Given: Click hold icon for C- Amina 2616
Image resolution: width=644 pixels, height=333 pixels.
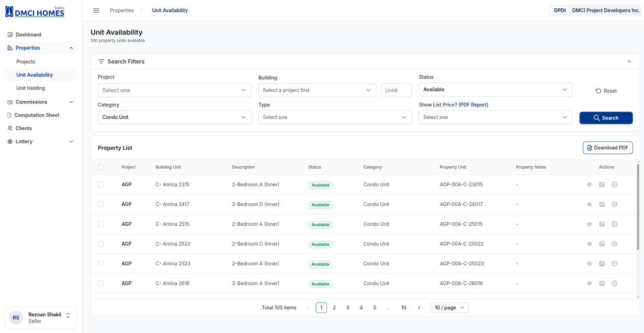Looking at the screenshot, I should [x=615, y=283].
